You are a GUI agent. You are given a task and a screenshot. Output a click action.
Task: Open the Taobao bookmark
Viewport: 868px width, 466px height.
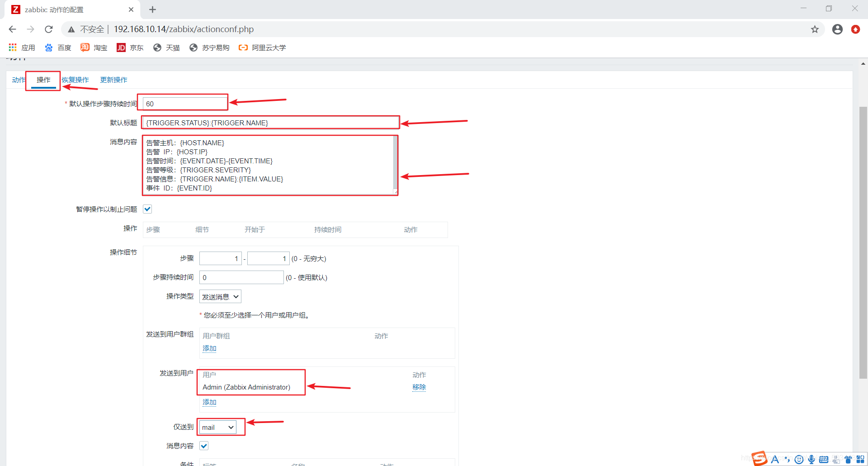[94, 48]
